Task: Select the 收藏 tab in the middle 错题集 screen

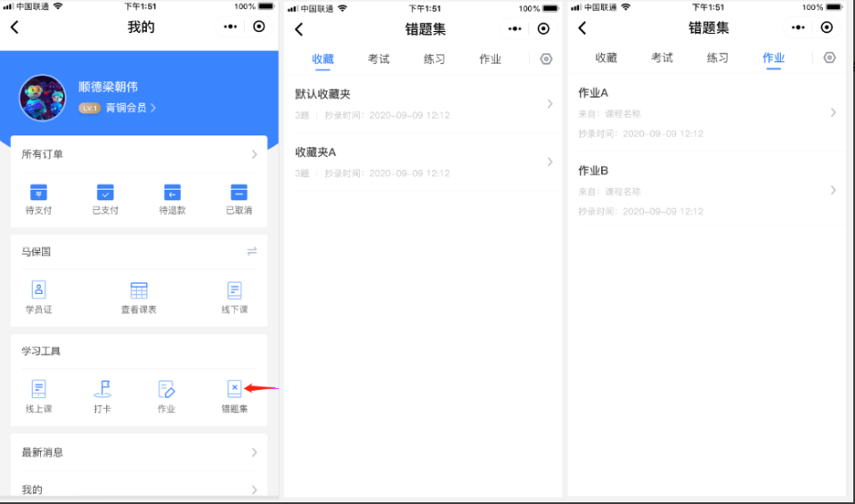Action: [322, 60]
